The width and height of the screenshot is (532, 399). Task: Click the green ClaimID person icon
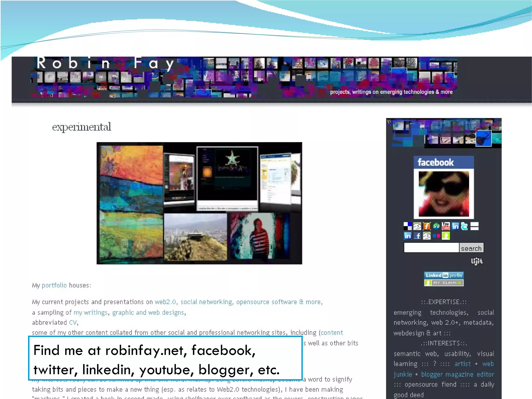pyautogui.click(x=446, y=236)
